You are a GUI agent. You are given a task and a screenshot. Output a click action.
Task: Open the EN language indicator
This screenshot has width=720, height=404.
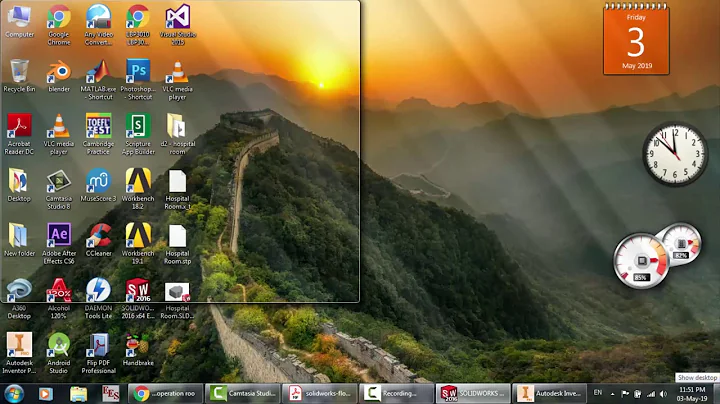pyautogui.click(x=597, y=393)
